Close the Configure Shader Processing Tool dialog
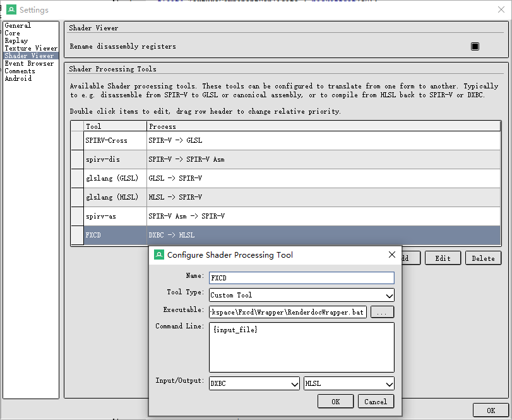This screenshot has width=512, height=420. point(392,255)
